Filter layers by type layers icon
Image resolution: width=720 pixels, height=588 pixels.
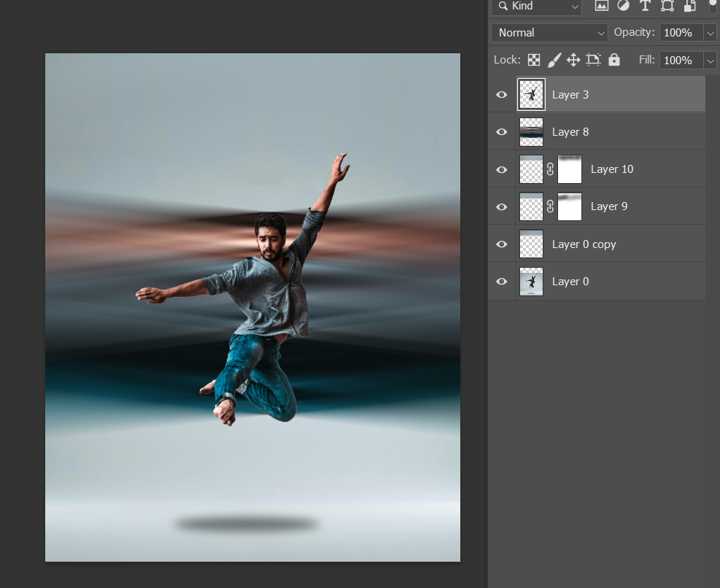pos(645,6)
